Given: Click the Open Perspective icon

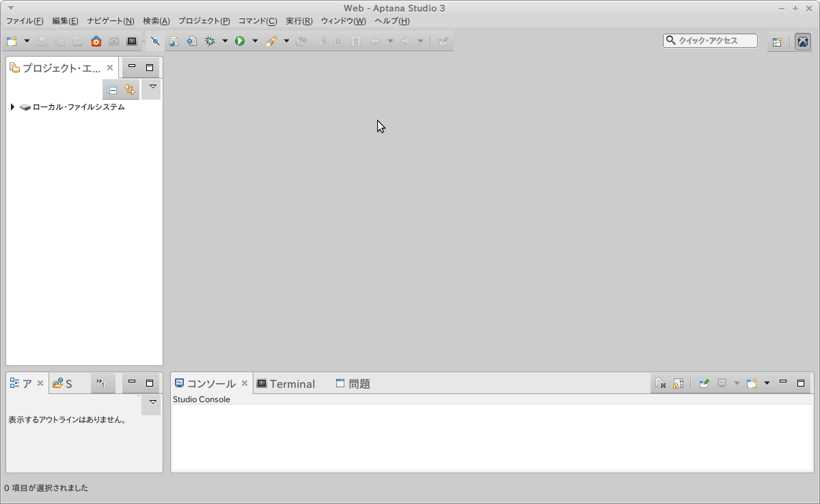Looking at the screenshot, I should point(777,42).
